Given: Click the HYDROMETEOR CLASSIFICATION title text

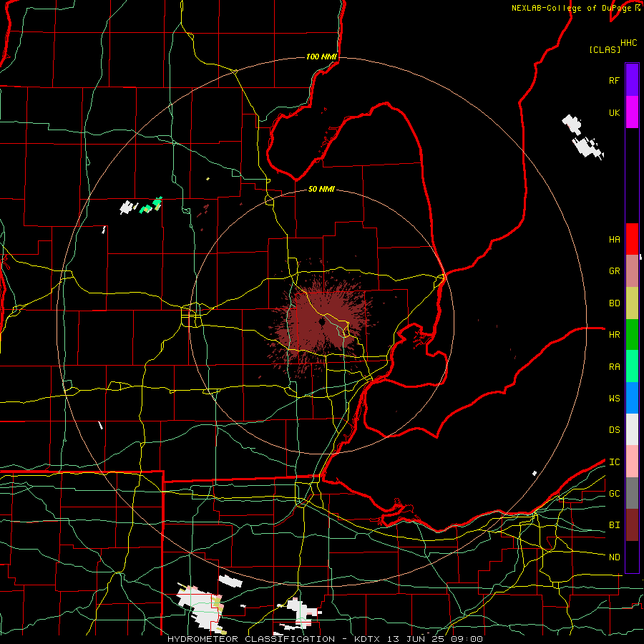Looking at the screenshot, I should click(251, 639).
